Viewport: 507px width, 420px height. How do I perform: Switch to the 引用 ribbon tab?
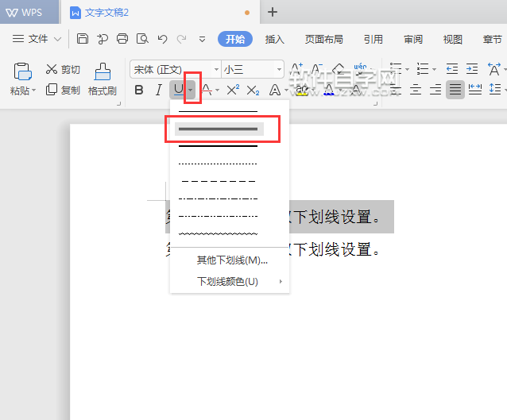coord(373,40)
